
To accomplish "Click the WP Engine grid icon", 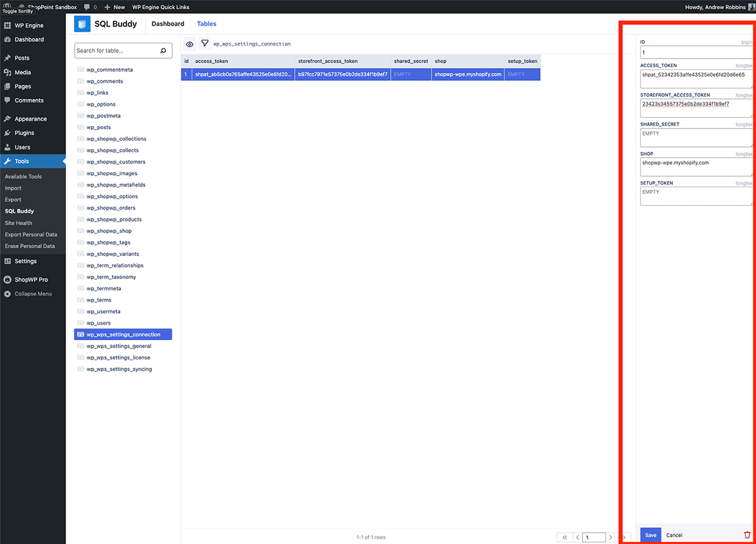I will (7, 26).
